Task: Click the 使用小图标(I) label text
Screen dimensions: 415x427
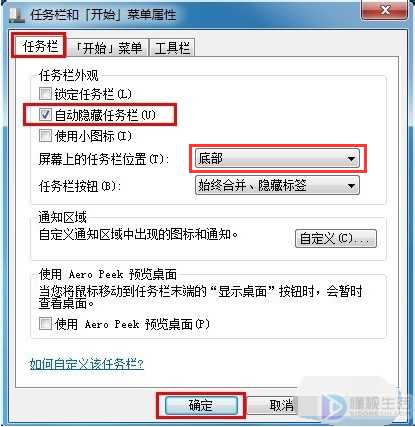Action: (x=93, y=136)
